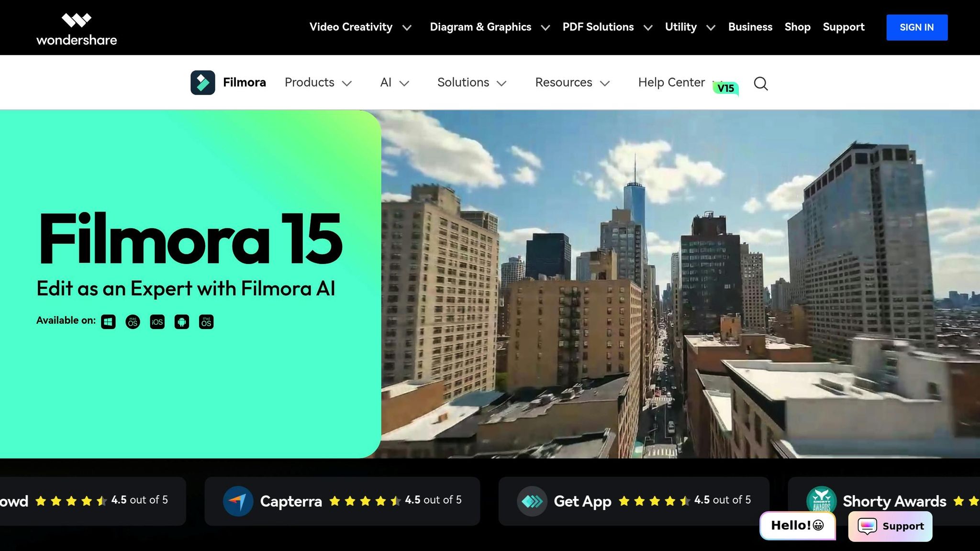The image size is (980, 551).
Task: Click the Support chat bubble icon
Action: click(x=867, y=526)
